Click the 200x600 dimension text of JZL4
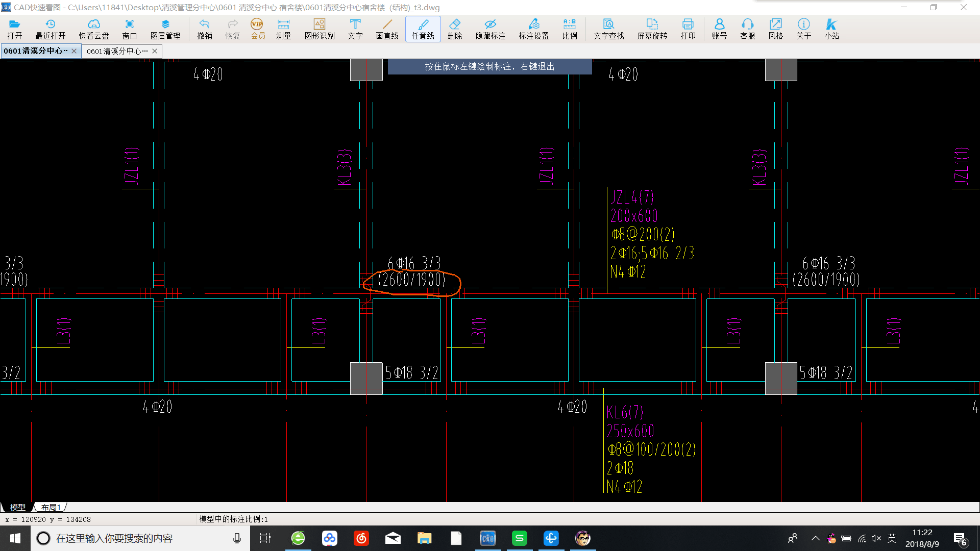Screen dimensions: 980x551 tap(634, 216)
